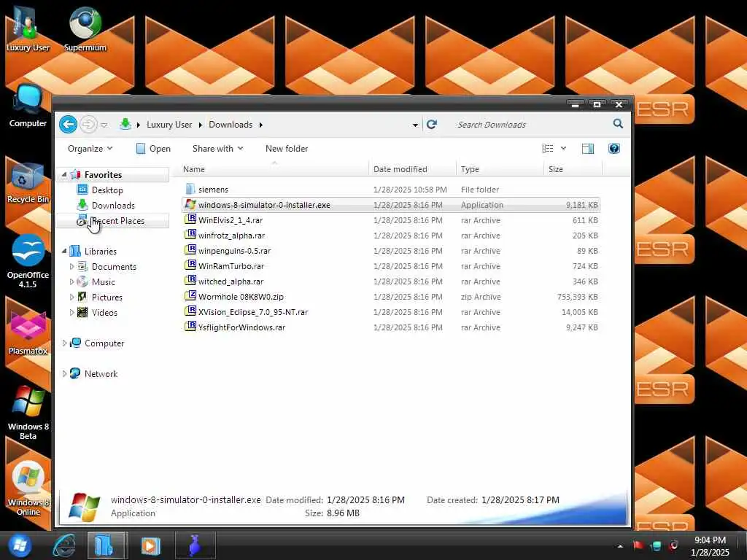Open media player from taskbar

click(150, 545)
